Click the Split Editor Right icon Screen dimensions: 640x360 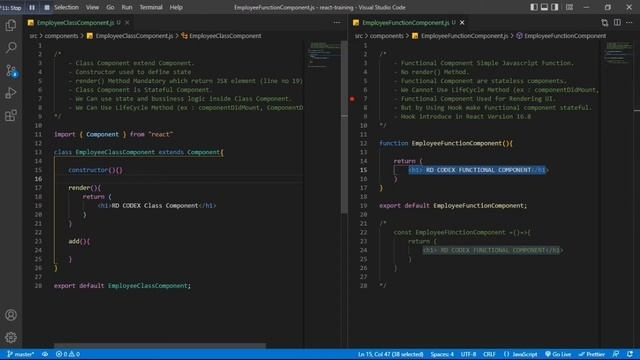[617, 23]
